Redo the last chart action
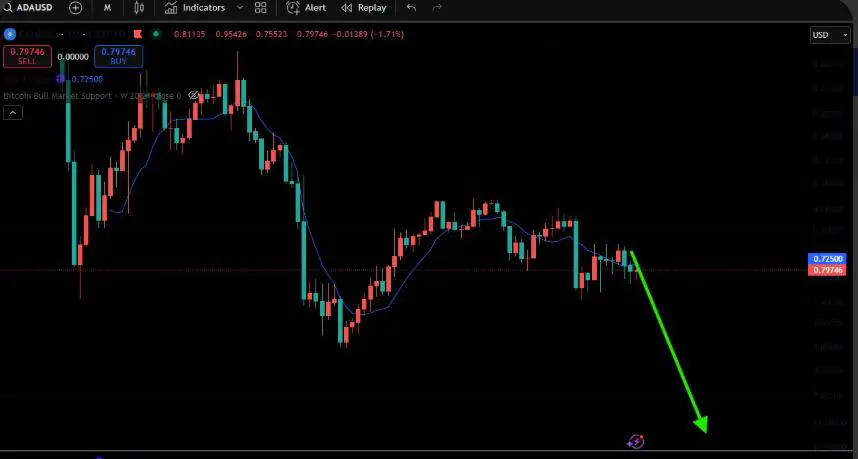 click(x=436, y=8)
